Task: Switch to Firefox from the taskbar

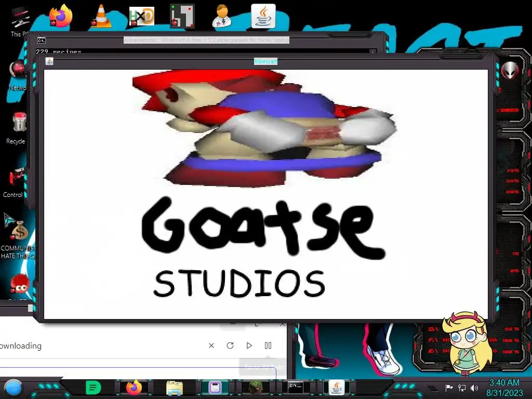Action: pos(134,388)
